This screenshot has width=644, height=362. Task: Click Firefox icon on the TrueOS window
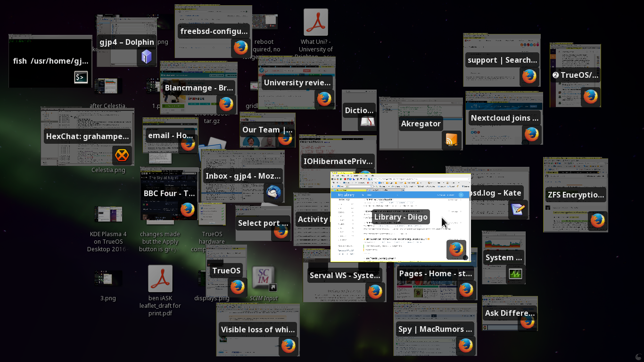(237, 287)
